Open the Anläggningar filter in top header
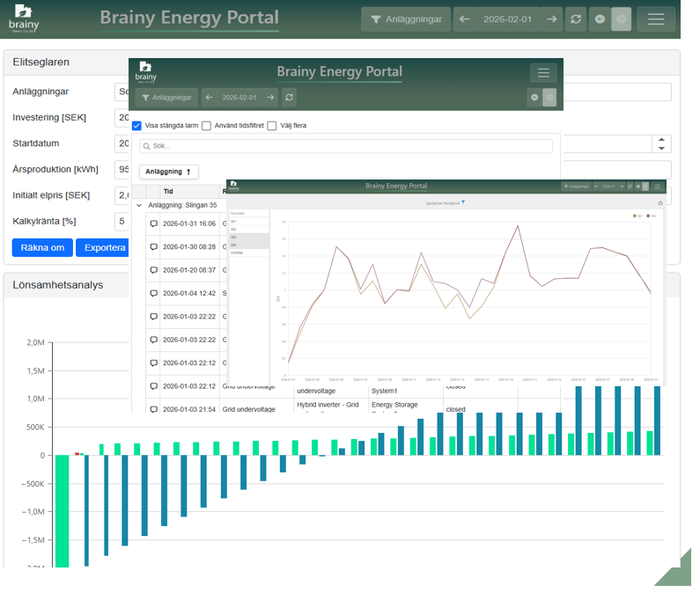Image resolution: width=700 pixels, height=593 pixels. pyautogui.click(x=406, y=19)
